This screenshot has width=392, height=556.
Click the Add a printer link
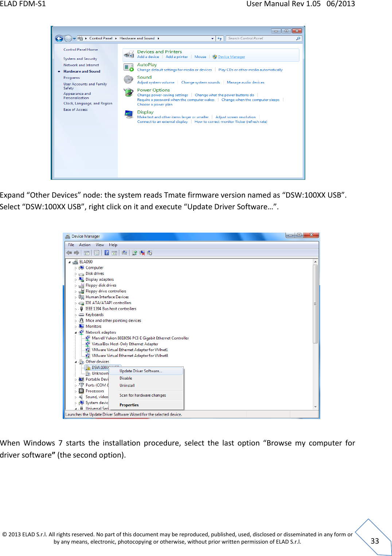pos(177,57)
